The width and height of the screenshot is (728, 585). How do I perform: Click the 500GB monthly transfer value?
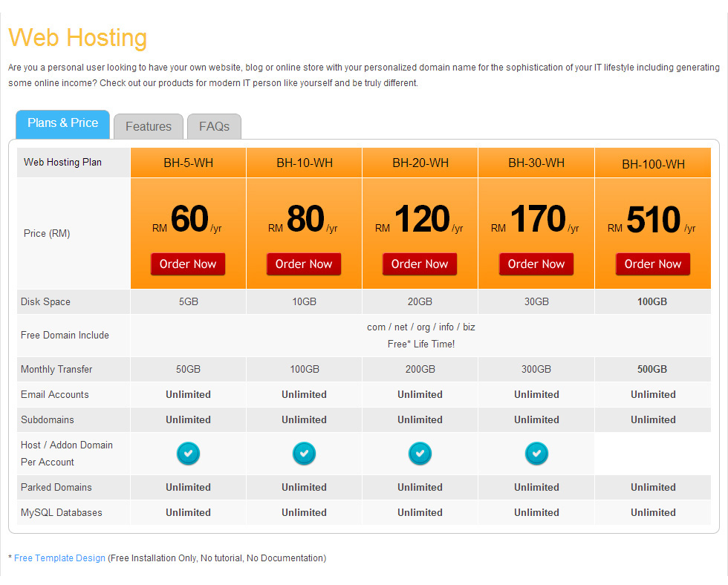pyautogui.click(x=653, y=370)
